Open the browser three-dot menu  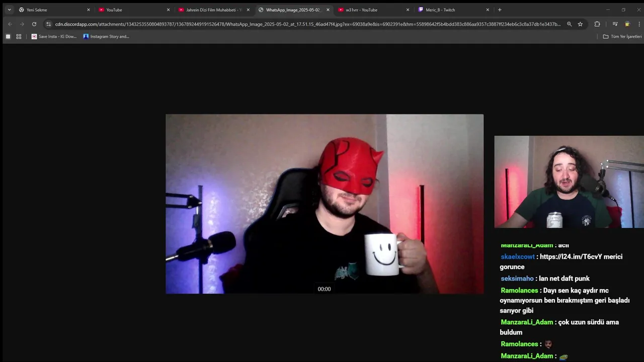pyautogui.click(x=639, y=24)
